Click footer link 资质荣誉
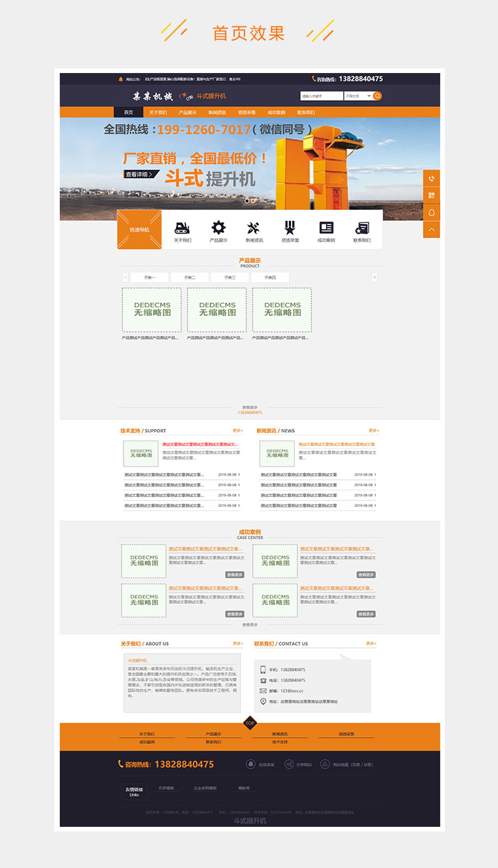 346,734
